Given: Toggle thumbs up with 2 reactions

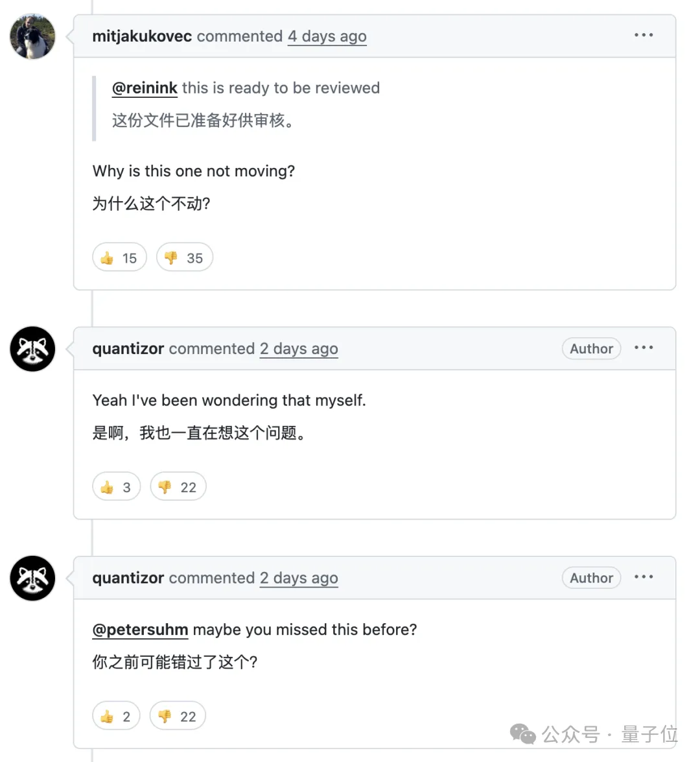Looking at the screenshot, I should click(116, 716).
